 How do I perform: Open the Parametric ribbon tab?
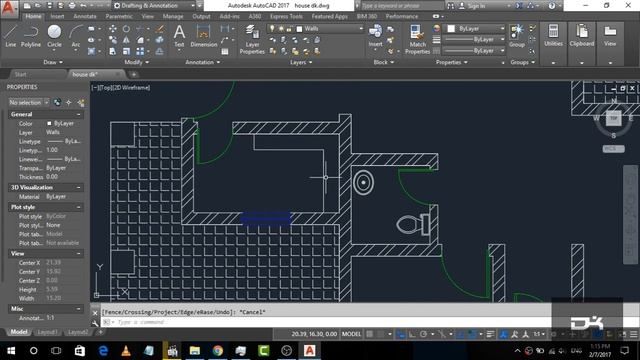[x=119, y=17]
